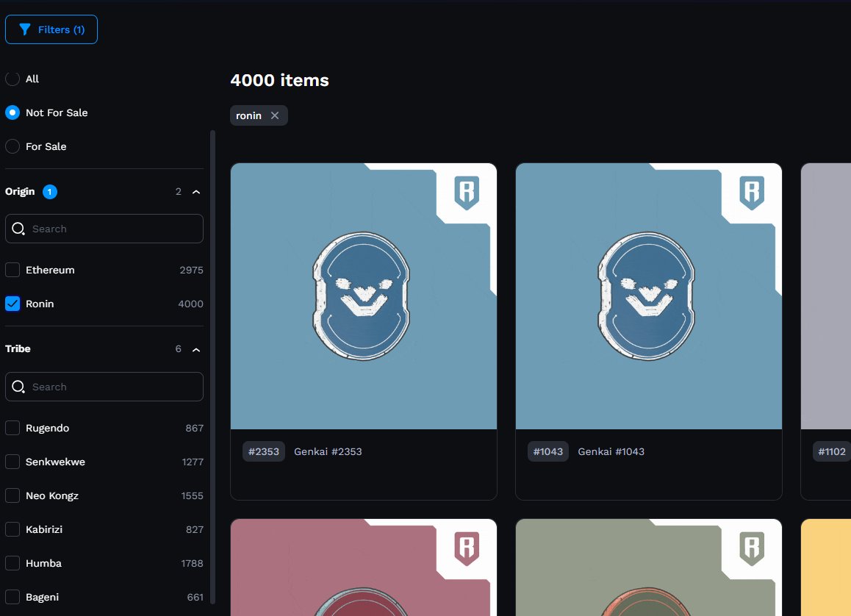This screenshot has width=851, height=616.
Task: Check the Ethereum origin checkbox
Action: point(12,270)
